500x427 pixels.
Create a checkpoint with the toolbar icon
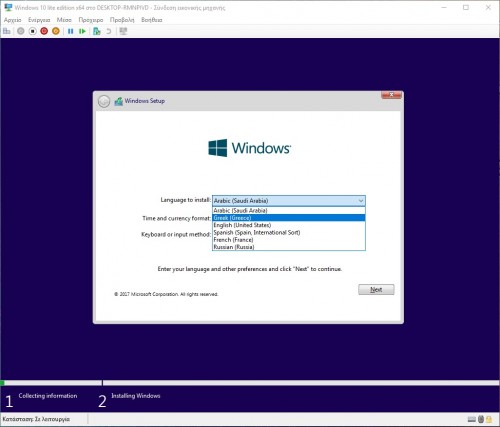click(x=97, y=31)
